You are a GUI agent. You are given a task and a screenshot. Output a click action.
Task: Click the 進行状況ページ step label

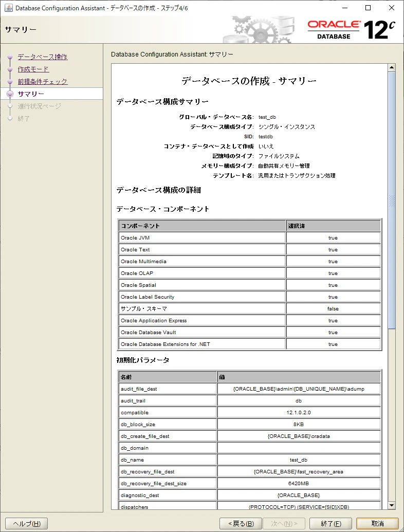[40, 106]
